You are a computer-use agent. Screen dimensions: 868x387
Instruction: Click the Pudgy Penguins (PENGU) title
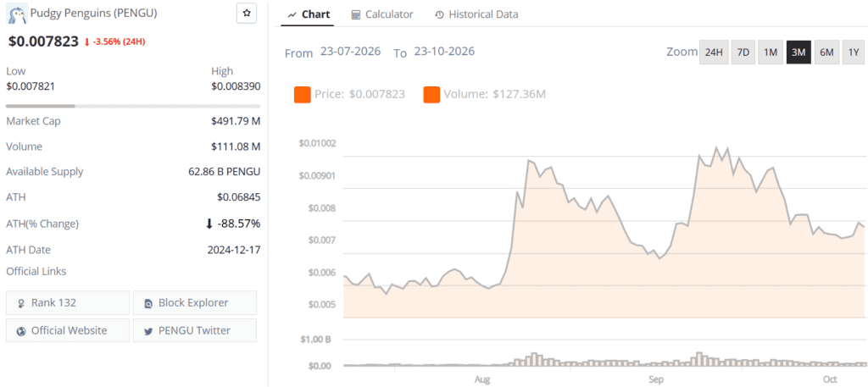(x=94, y=14)
